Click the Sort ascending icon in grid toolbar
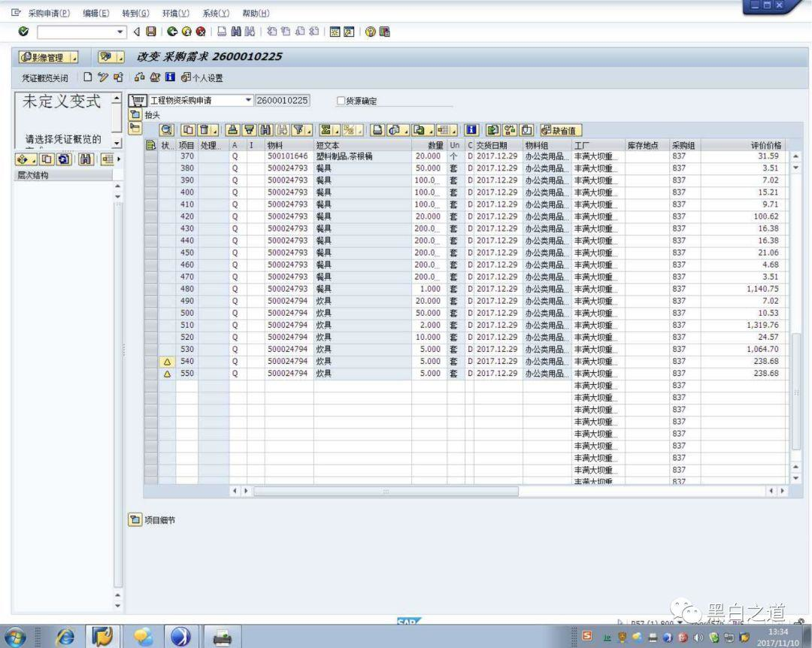Viewport: 812px width, 648px height. [x=233, y=130]
